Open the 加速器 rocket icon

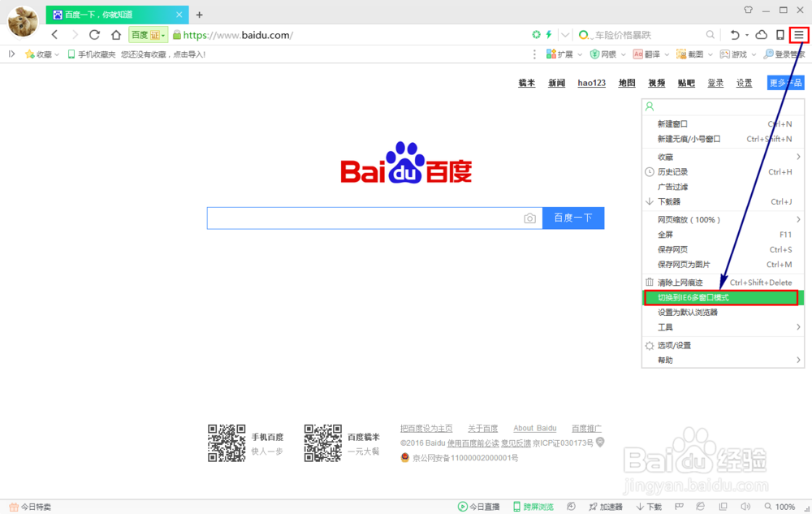[606, 507]
